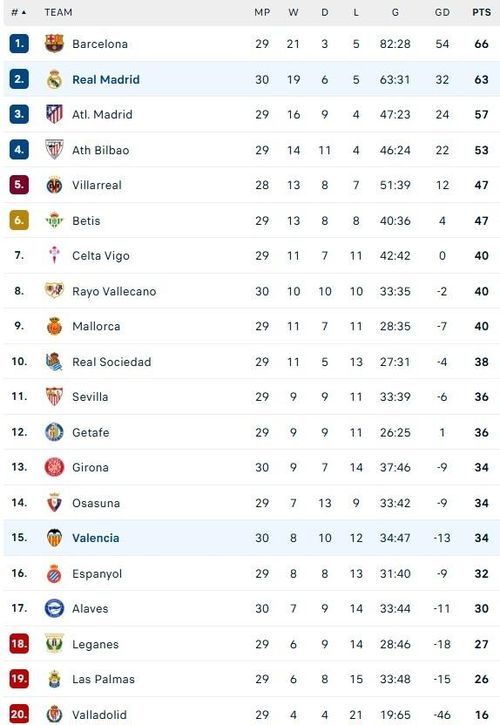This screenshot has width=500, height=725.
Task: Click the MP column header
Action: point(262,12)
